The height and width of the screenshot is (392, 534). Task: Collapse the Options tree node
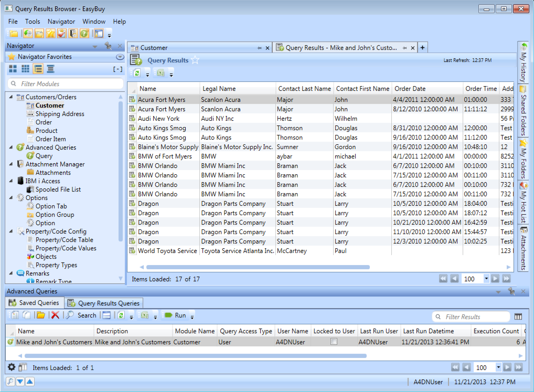[x=11, y=198]
